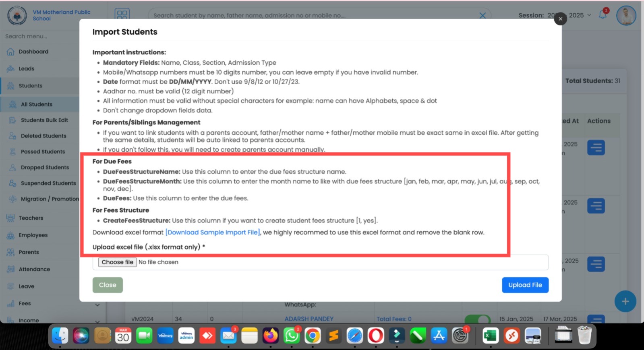Screen dimensions: 644x350
Task: Click the Search menu field in sidebar
Action: (40, 36)
